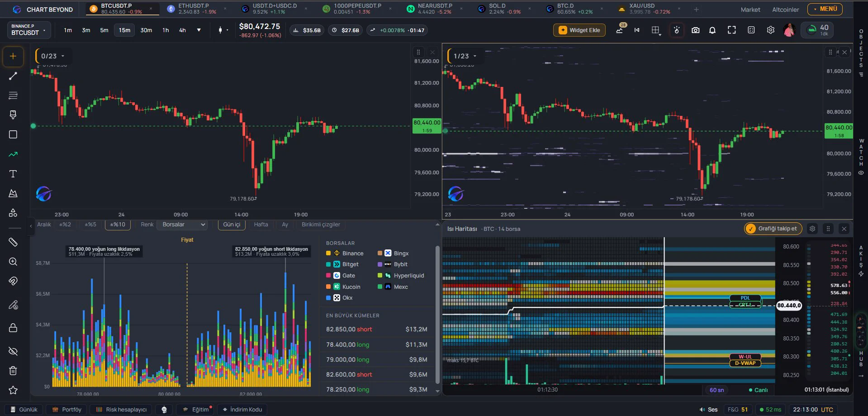Viewport: 868px width, 416px height.
Task: Open the chart layout grid icon
Action: pyautogui.click(x=655, y=30)
